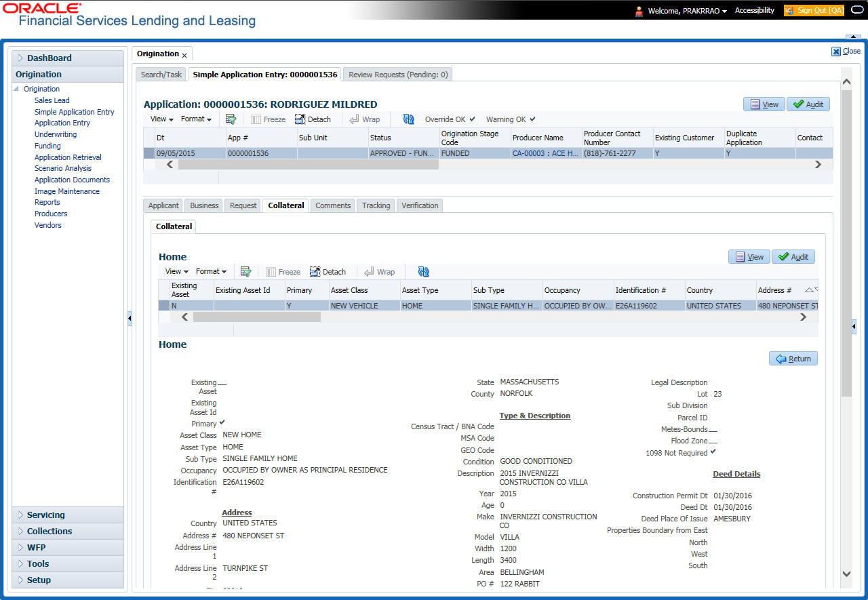The width and height of the screenshot is (868, 600).
Task: Open the View dropdown in the Application toolbar
Action: coord(161,119)
